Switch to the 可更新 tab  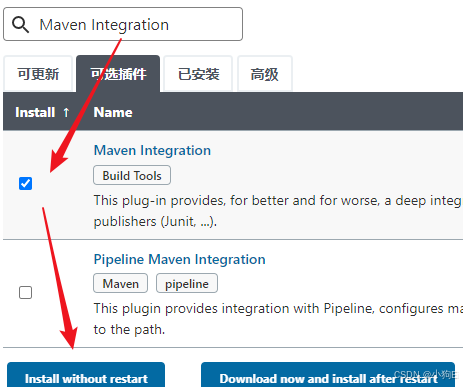click(38, 74)
